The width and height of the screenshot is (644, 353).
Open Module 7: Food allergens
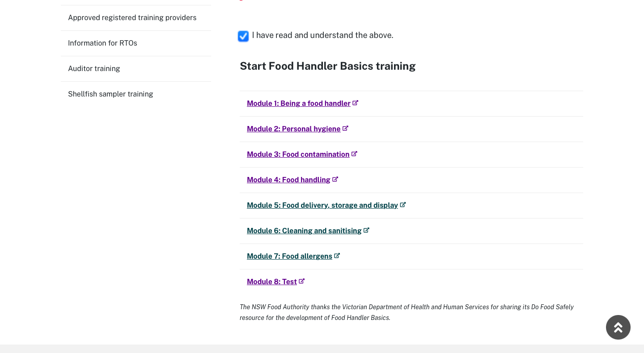click(x=290, y=256)
